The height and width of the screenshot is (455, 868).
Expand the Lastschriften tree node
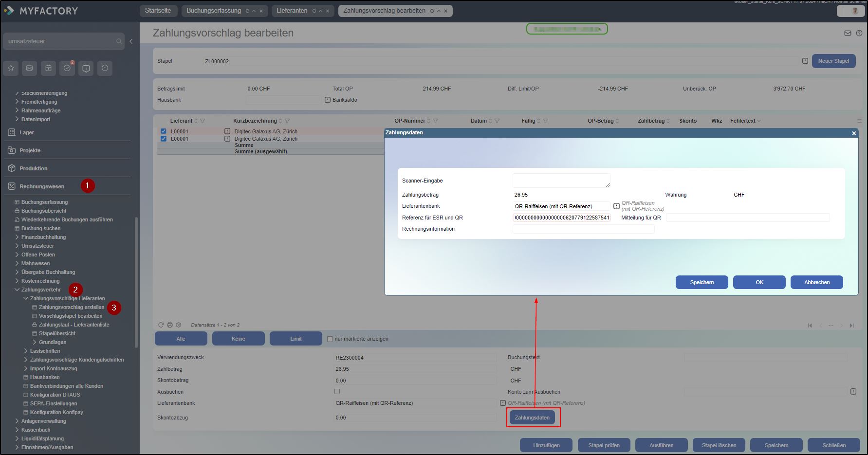tap(26, 351)
